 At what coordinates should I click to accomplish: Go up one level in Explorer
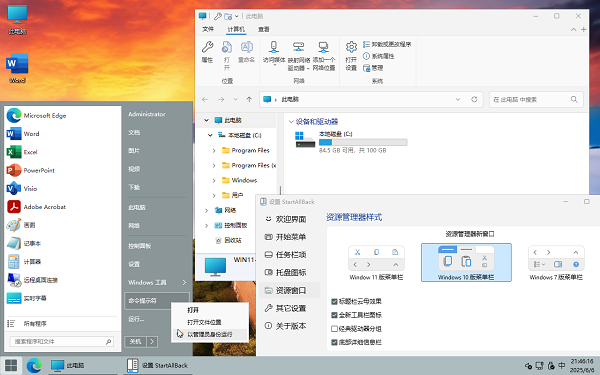[249, 99]
